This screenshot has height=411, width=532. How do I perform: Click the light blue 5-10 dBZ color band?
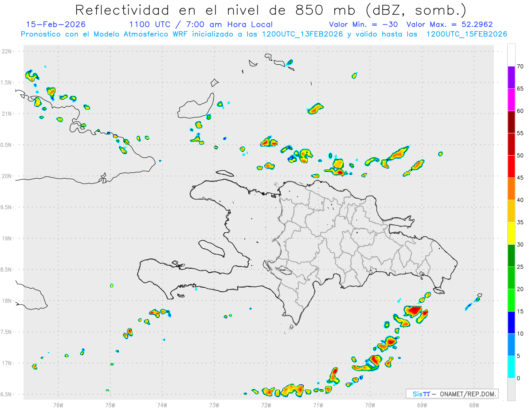point(512,345)
